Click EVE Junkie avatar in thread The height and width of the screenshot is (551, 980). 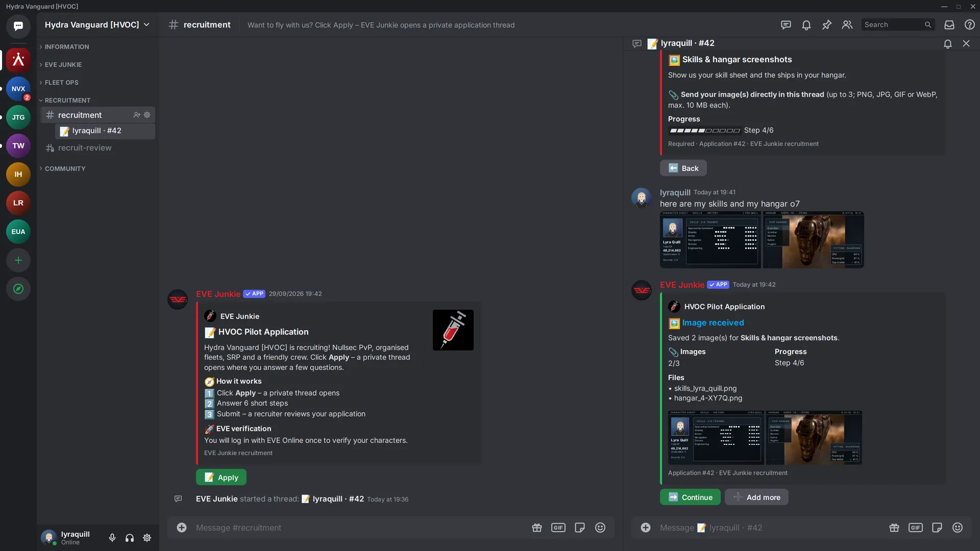point(642,290)
